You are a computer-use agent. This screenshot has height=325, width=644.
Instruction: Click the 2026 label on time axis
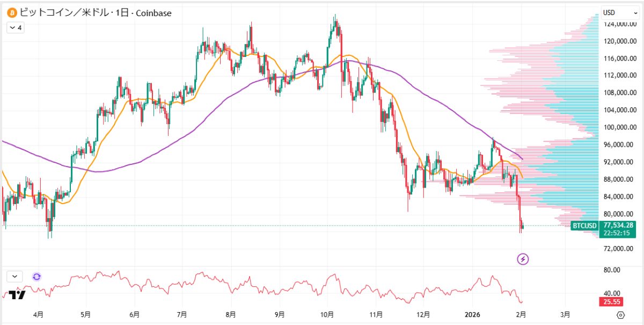click(472, 314)
